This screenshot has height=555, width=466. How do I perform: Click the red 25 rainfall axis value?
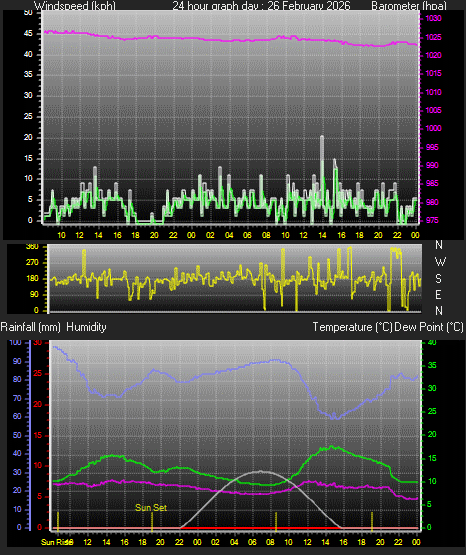[x=38, y=374]
